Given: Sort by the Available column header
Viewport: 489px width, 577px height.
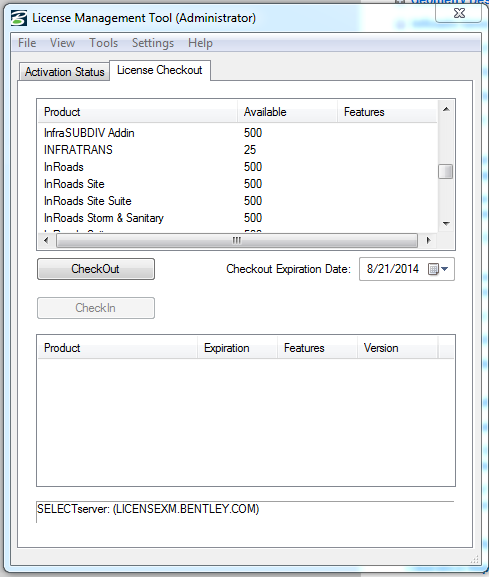Looking at the screenshot, I should coord(288,112).
